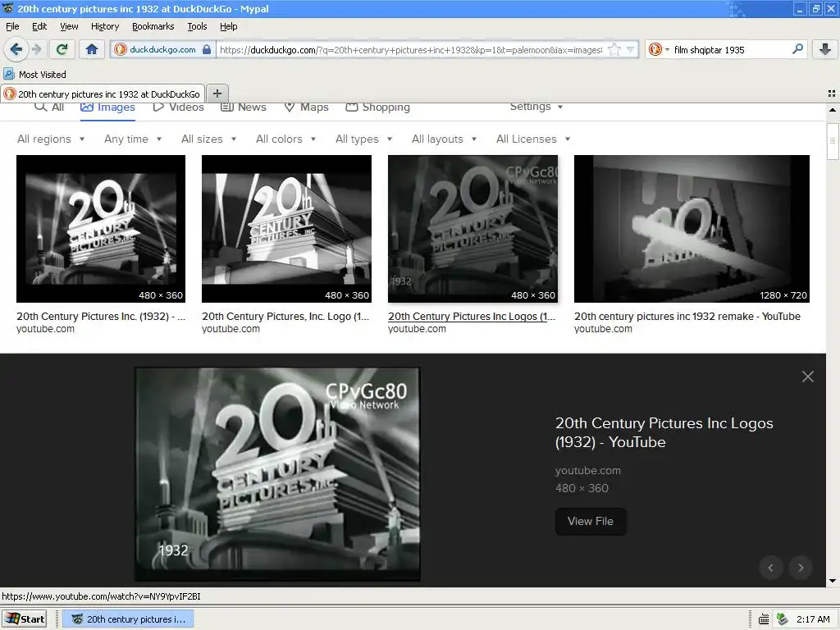Open the Bookmarks menu
The image size is (840, 630).
click(153, 26)
